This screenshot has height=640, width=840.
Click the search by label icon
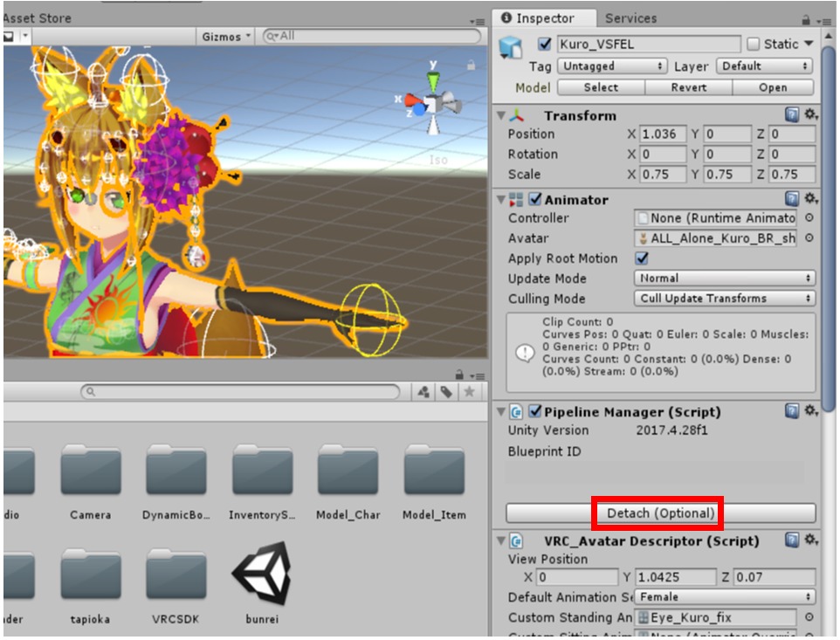click(446, 393)
